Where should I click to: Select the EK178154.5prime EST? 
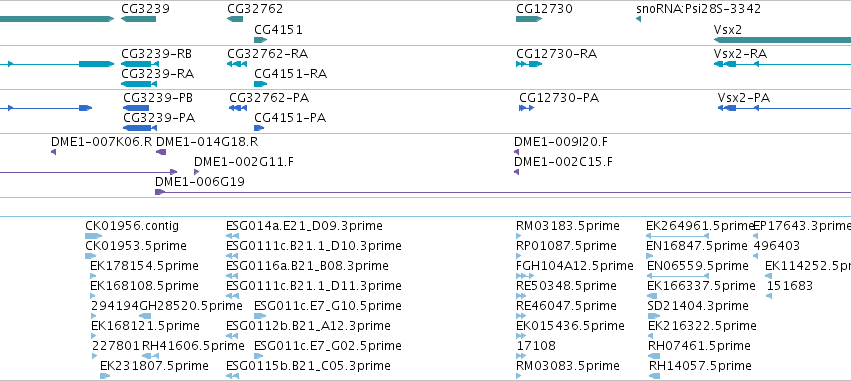pos(144,265)
